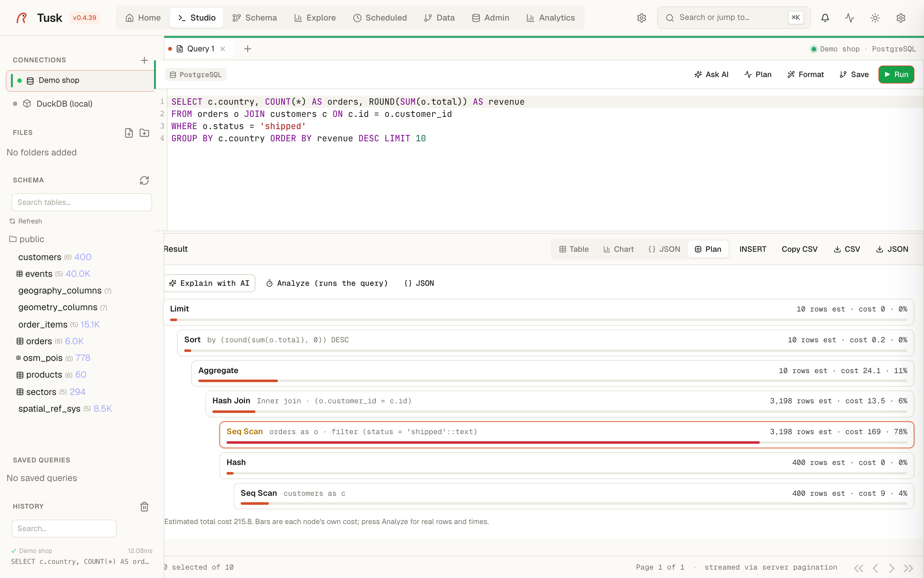
Task: Go to the next results page
Action: tap(892, 568)
